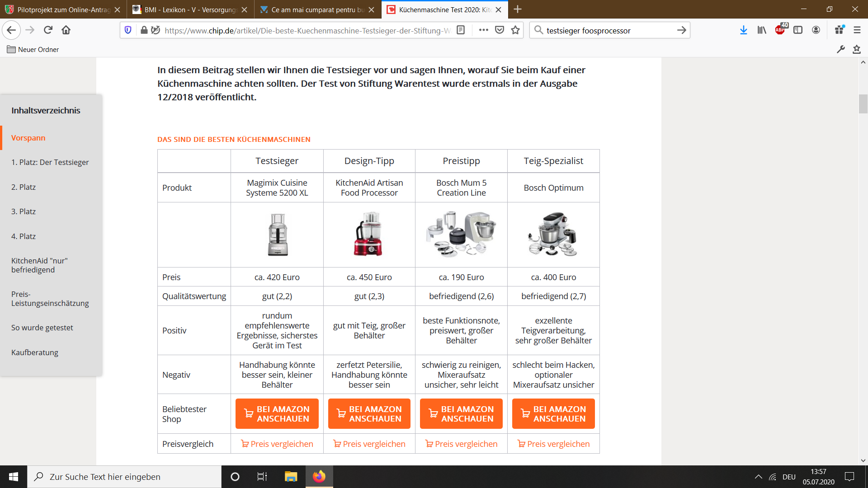Open the gift box extension icon
Viewport: 868px width, 488px height.
tap(840, 30)
